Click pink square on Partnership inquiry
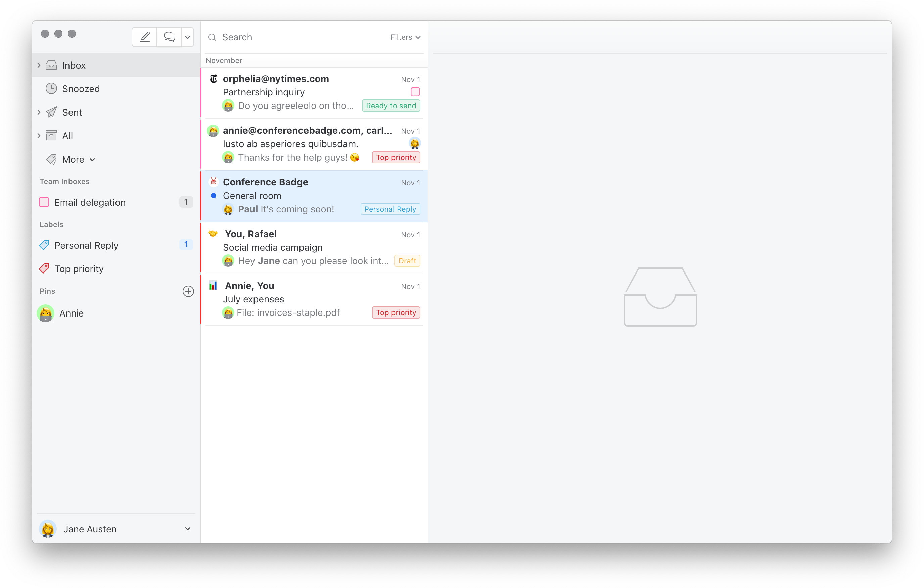Screen dimensions: 924x588 coord(415,92)
